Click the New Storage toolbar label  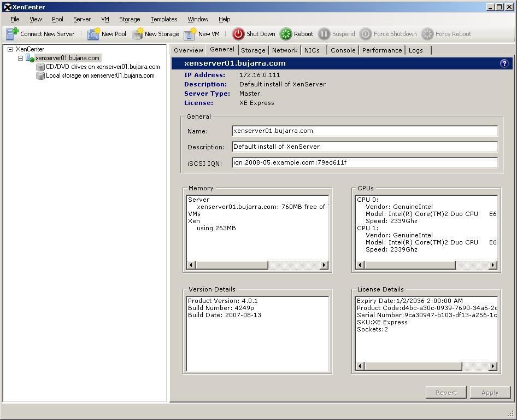point(162,34)
